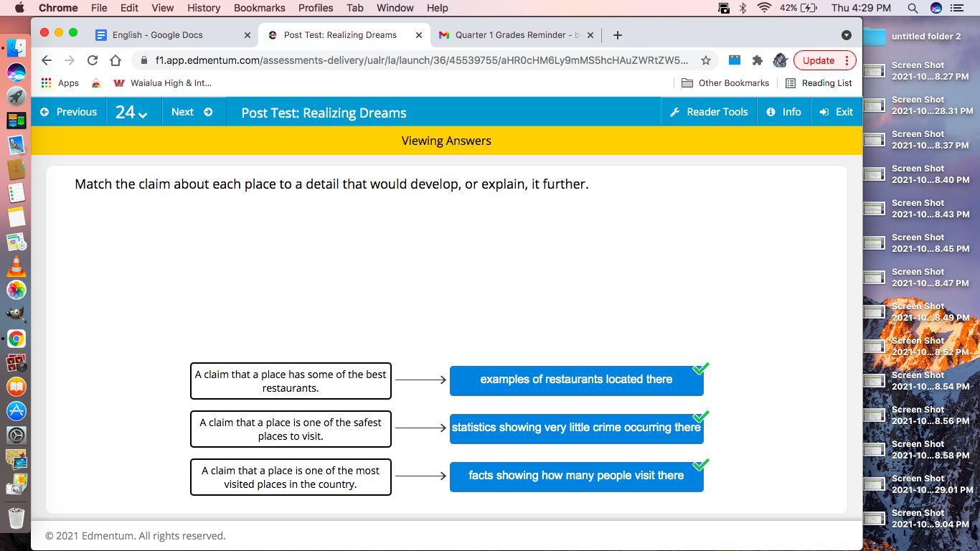
Task: Go to the Previous question
Action: point(69,112)
